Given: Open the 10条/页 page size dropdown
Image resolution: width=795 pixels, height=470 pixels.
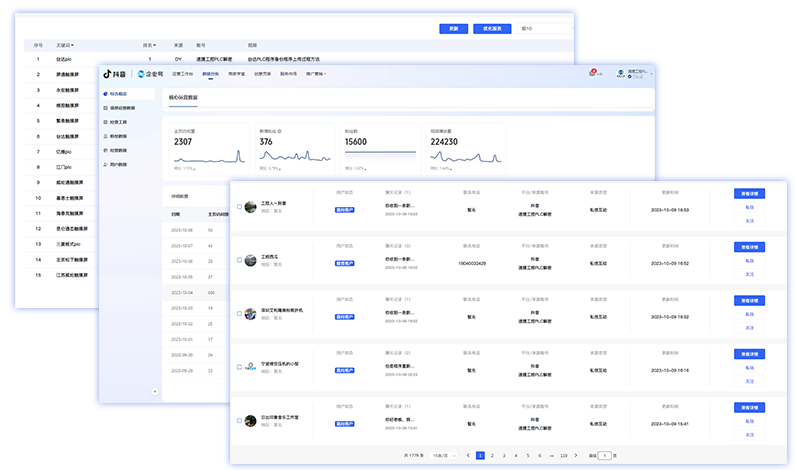Looking at the screenshot, I should (x=444, y=455).
